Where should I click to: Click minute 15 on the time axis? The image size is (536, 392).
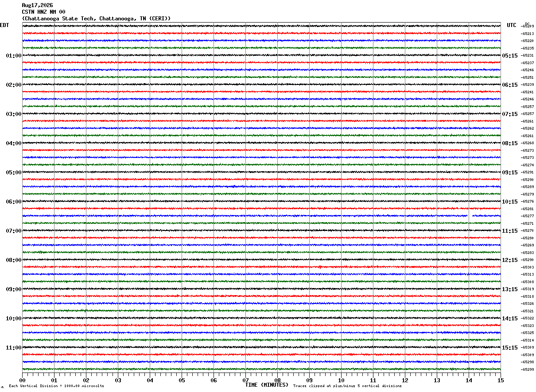501,380
